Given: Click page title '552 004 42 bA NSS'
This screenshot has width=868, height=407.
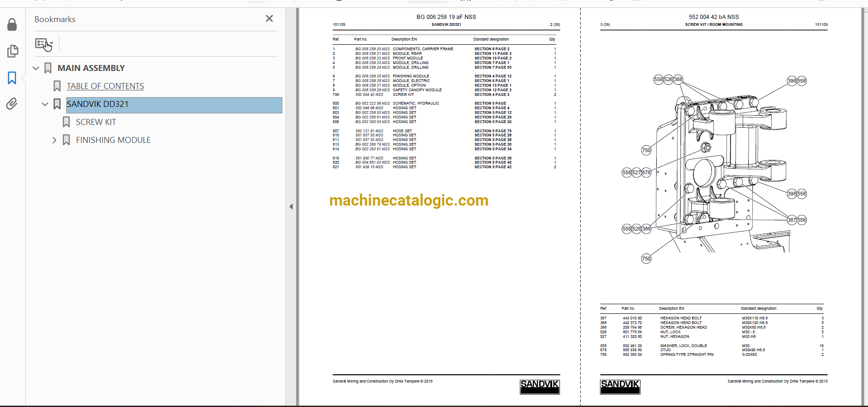Looking at the screenshot, I should [714, 17].
